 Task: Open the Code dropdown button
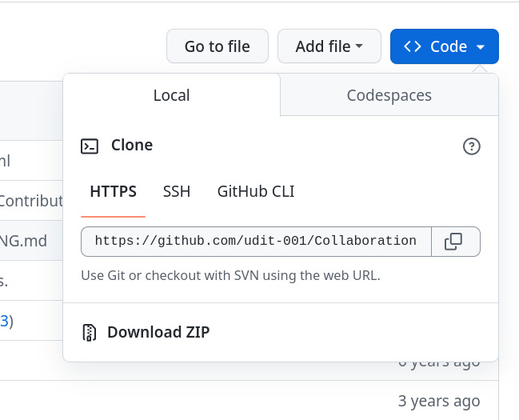point(444,46)
